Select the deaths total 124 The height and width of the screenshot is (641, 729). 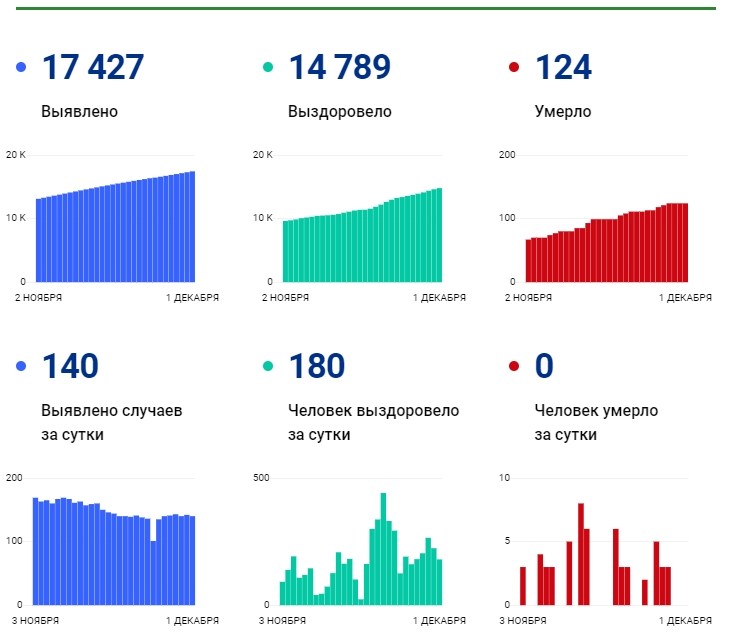(x=563, y=67)
